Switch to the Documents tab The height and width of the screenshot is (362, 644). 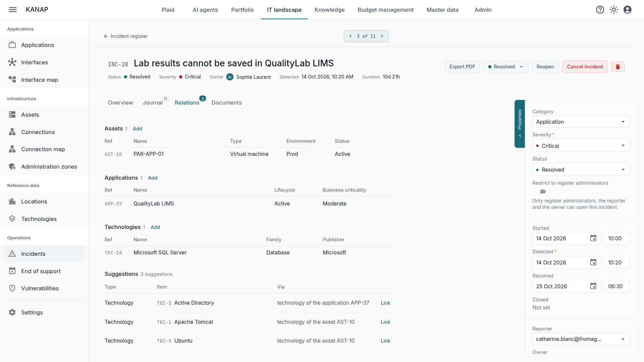pyautogui.click(x=226, y=103)
